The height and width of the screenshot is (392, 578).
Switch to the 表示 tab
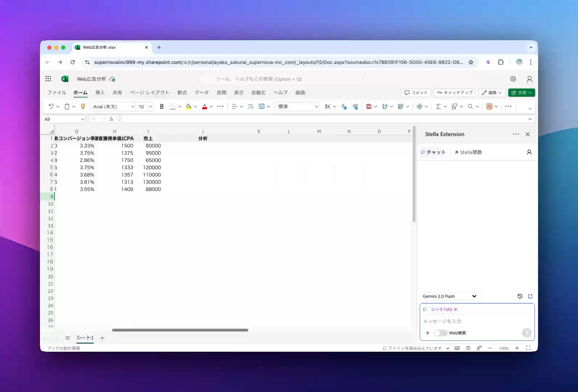click(x=239, y=93)
